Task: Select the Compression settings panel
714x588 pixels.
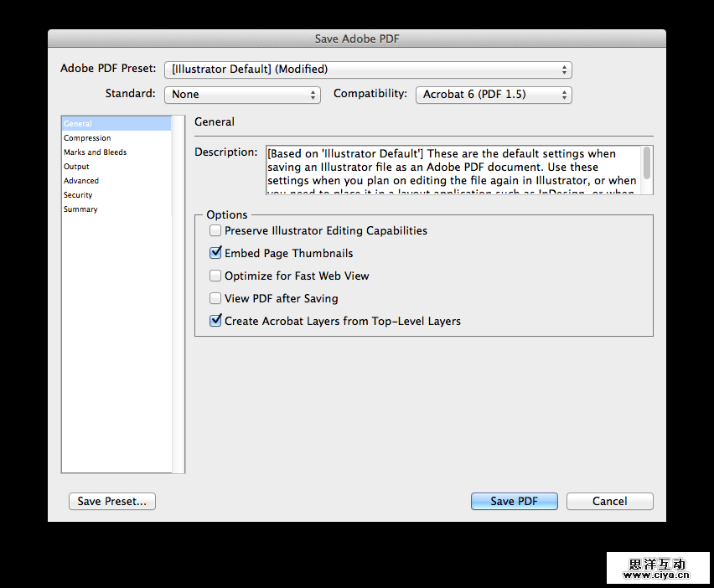Action: click(x=87, y=137)
